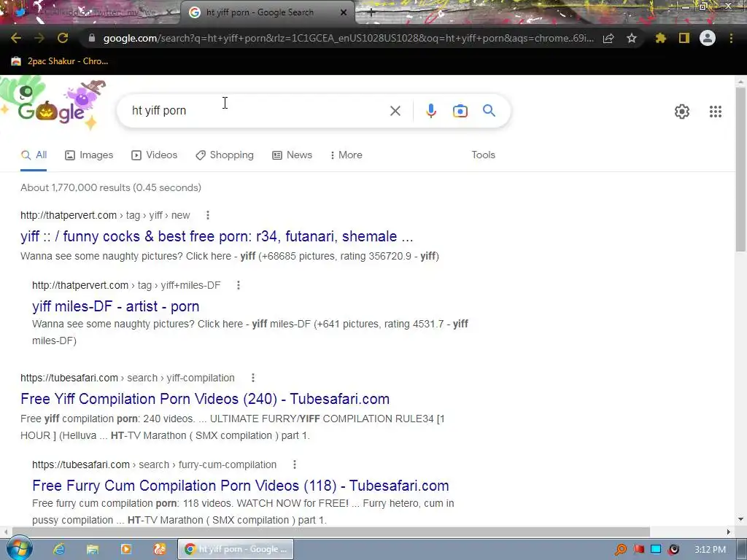The height and width of the screenshot is (560, 747).
Task: Open the 2pac Shakur bookmark
Action: (60, 61)
